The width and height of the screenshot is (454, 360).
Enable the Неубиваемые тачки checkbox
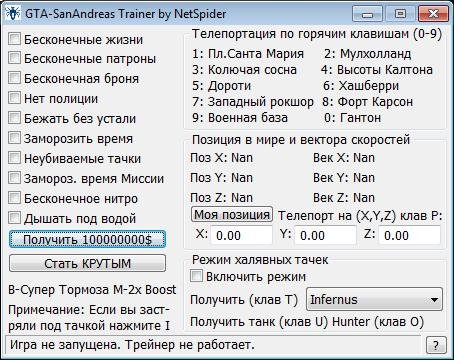(x=14, y=158)
